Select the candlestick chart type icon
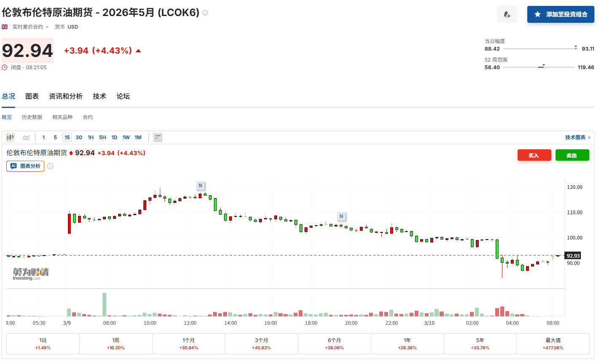Viewport: 599px width, 364px height. coord(11,138)
